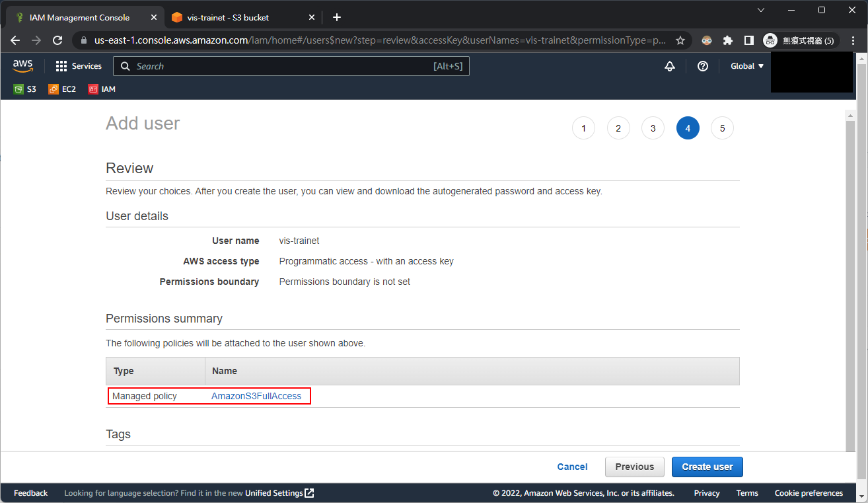The image size is (868, 503).
Task: Open the S3 shortcut in favorites bar
Action: [x=25, y=89]
